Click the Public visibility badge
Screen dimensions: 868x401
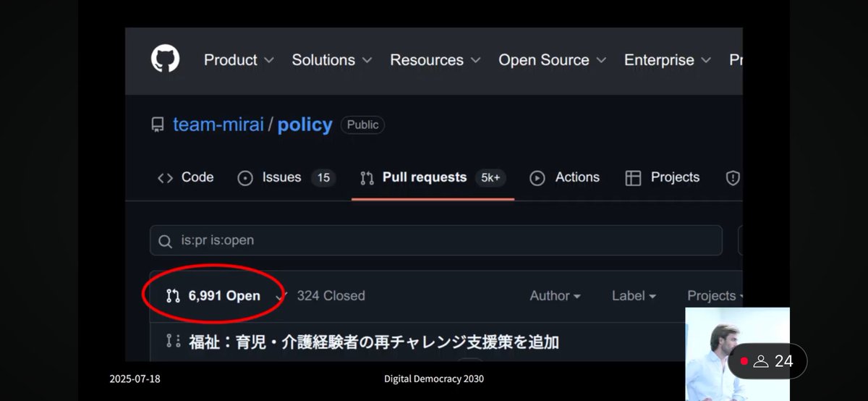pyautogui.click(x=362, y=124)
